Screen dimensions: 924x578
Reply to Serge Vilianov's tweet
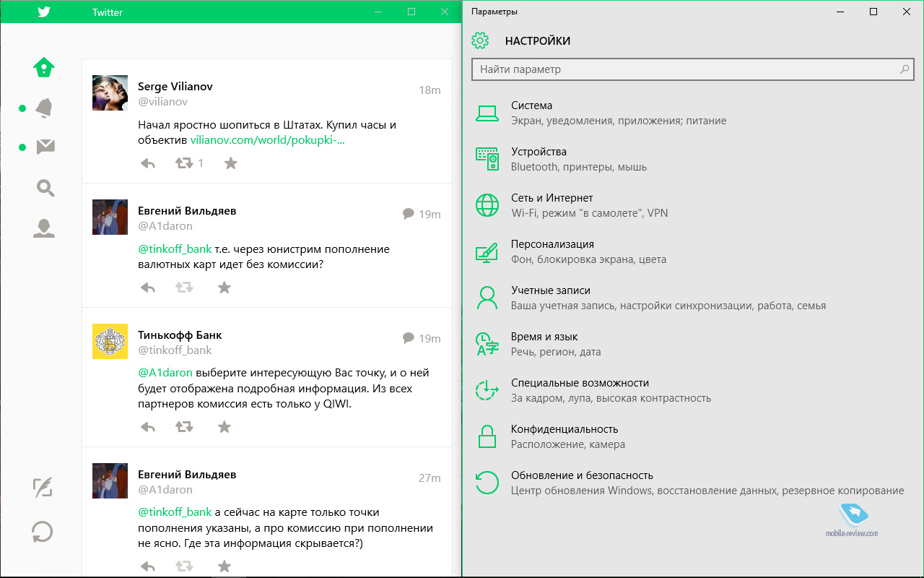click(148, 163)
